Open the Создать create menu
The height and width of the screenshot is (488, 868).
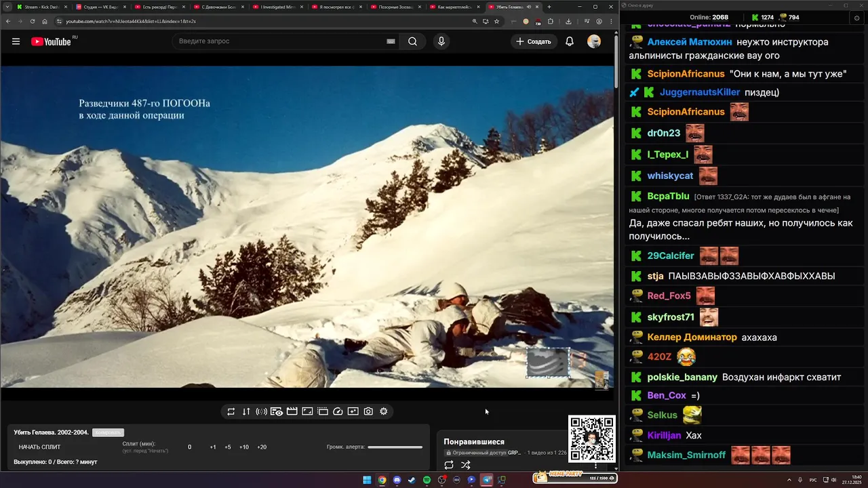[534, 41]
